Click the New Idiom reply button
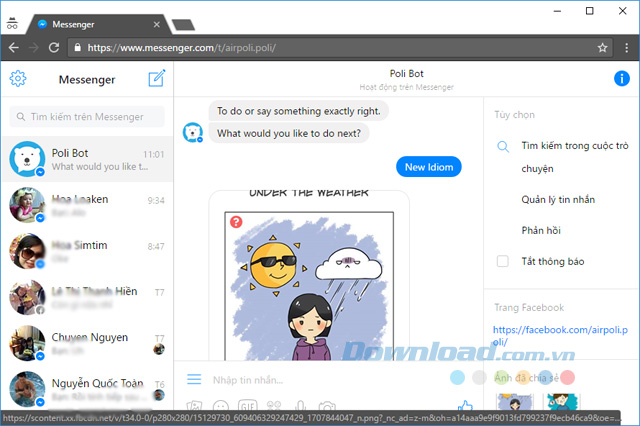 tap(428, 167)
